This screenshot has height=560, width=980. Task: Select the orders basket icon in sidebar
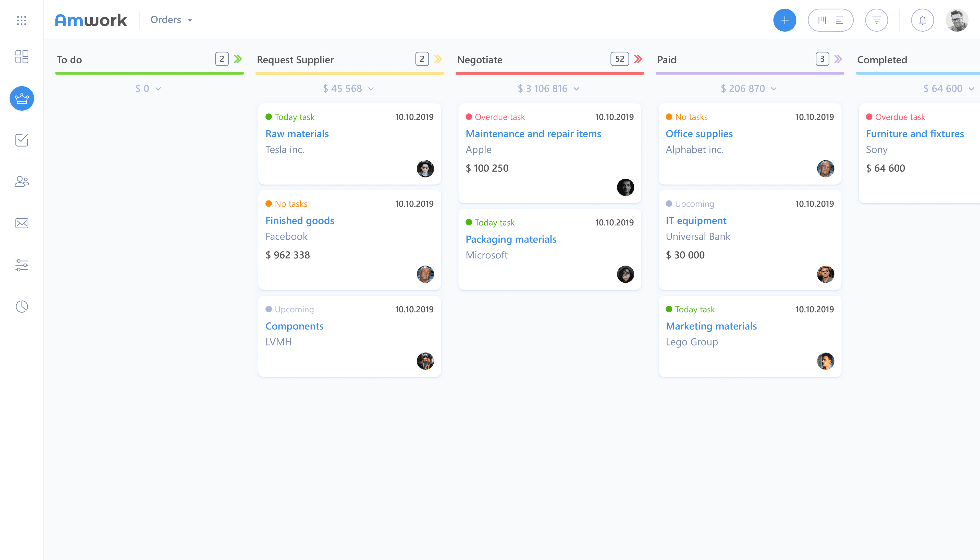click(x=21, y=99)
